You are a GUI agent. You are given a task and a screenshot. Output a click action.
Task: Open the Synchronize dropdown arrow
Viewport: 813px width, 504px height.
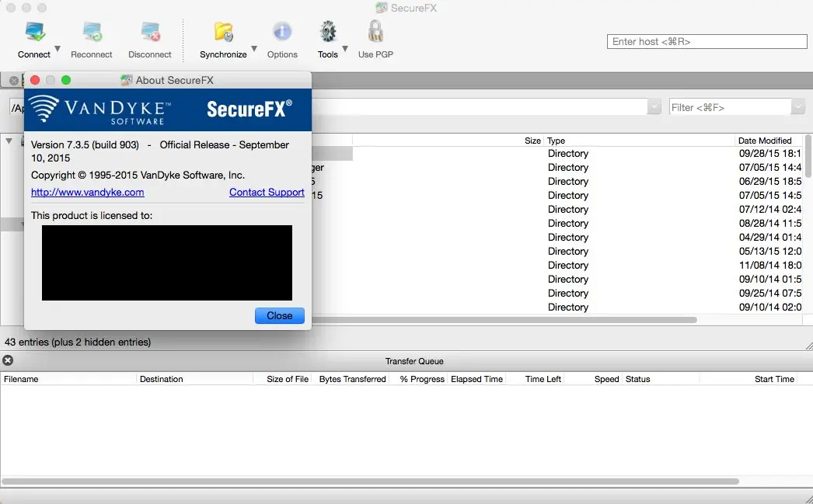[254, 49]
